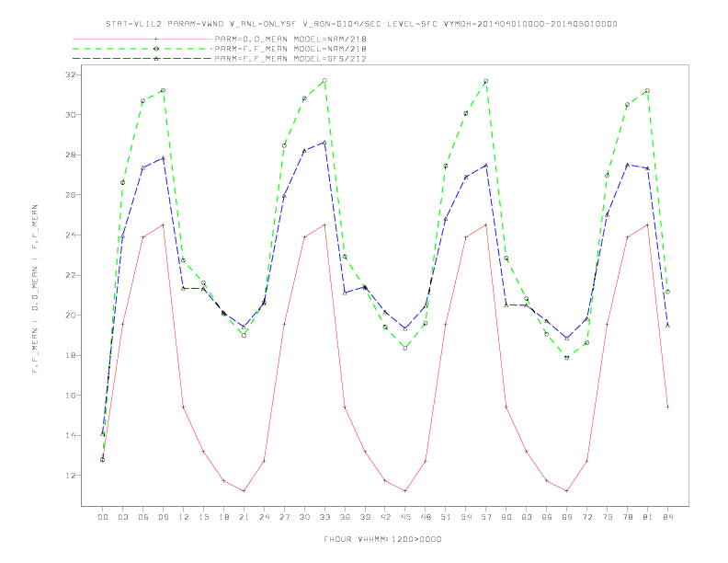
Task: Click x-axis forecast hour label 24
Action: point(264,517)
